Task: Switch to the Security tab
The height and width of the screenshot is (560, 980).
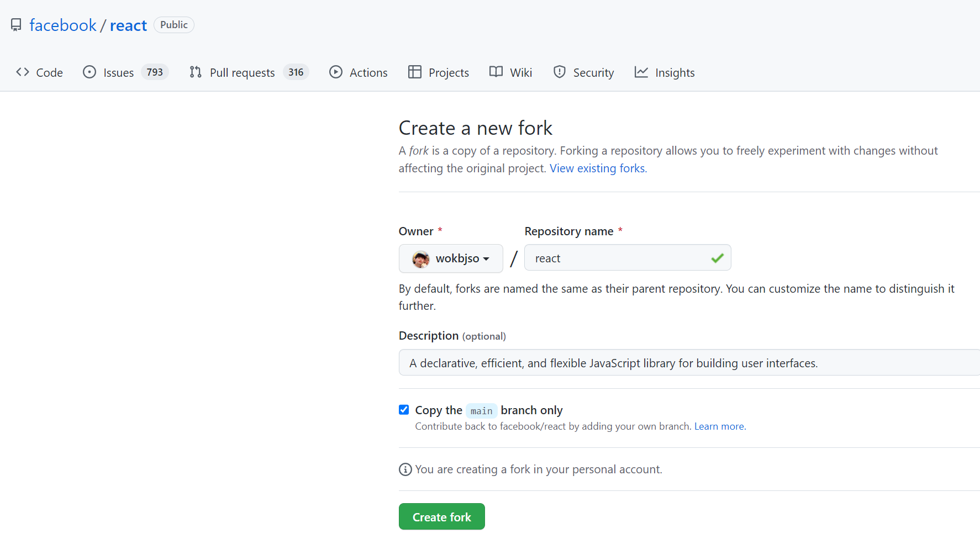Action: click(584, 72)
